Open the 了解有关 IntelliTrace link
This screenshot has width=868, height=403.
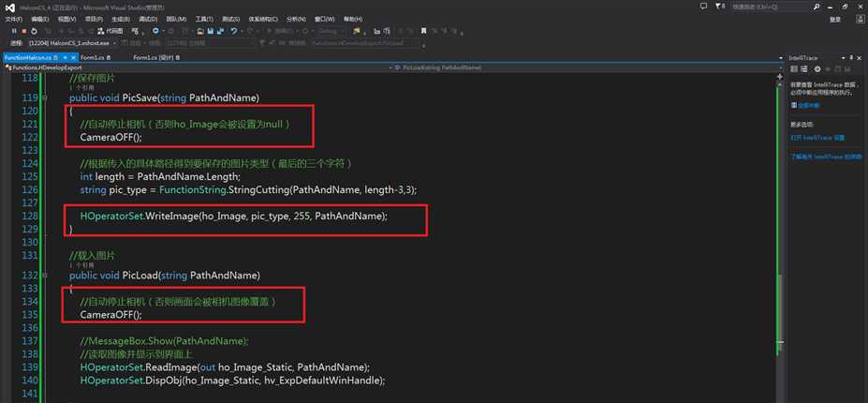click(x=826, y=157)
